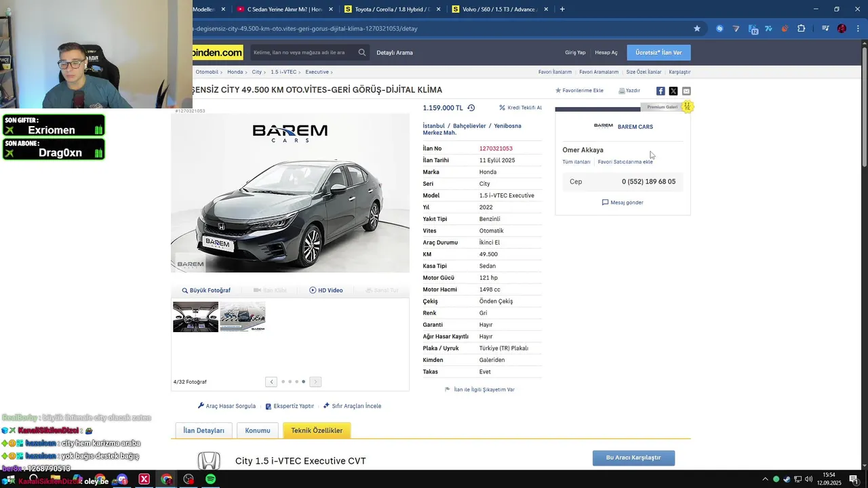Show next photo with right arrow
Image resolution: width=868 pixels, height=488 pixels.
coord(315,382)
